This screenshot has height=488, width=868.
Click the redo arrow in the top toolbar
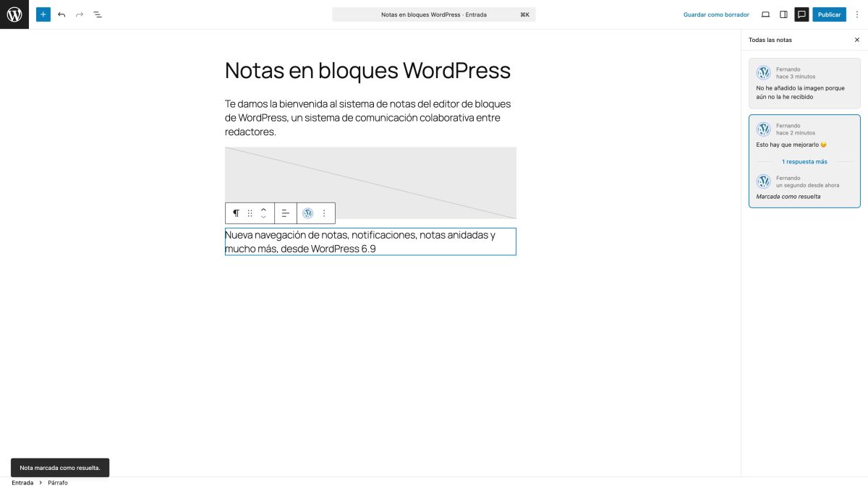coord(79,14)
